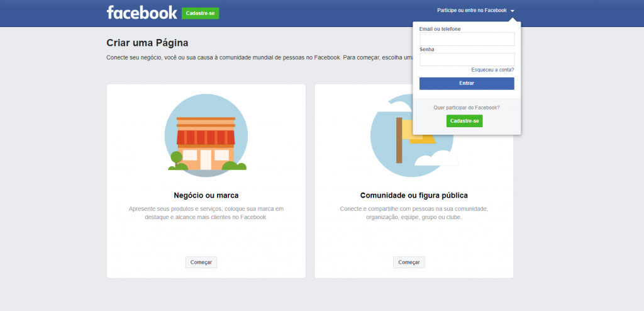Click the 'Quer participar do Facebook?' text
The height and width of the screenshot is (311, 644).
tap(467, 108)
